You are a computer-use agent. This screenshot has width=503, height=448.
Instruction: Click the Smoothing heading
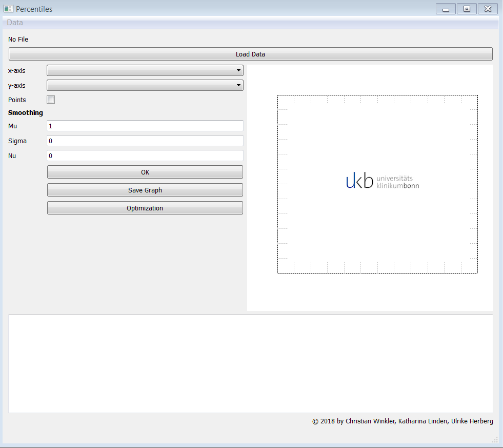pos(25,113)
